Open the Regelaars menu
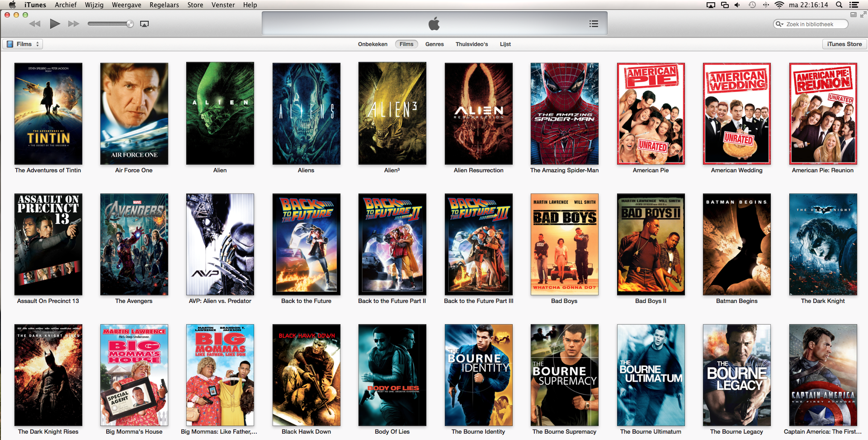Viewport: 868px width, 440px height. 164,5
